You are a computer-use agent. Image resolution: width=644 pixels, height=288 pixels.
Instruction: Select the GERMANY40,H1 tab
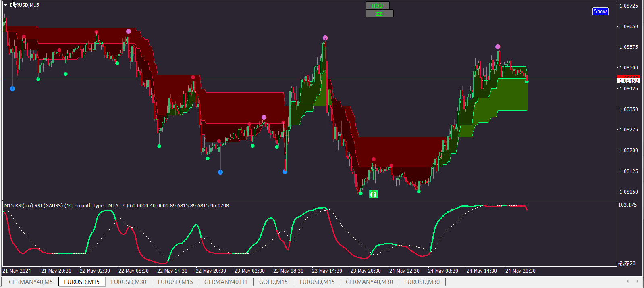click(x=226, y=282)
